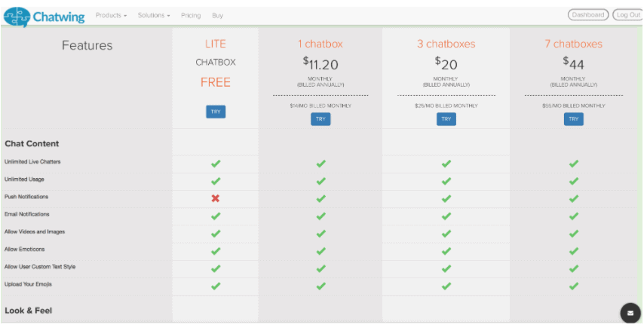
Task: Click 7 chatboxes checkmark for Push Notifications
Action: point(574,199)
